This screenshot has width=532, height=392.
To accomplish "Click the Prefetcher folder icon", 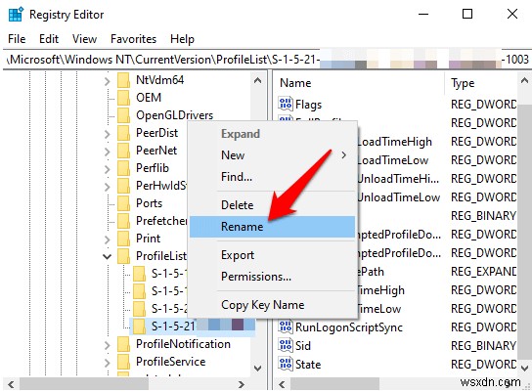I will click(123, 221).
